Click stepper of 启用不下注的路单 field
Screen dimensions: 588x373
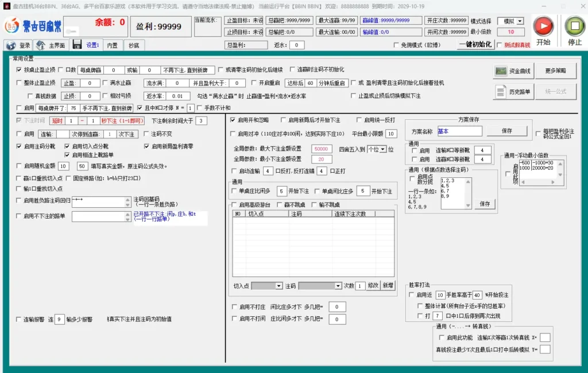[128, 217]
